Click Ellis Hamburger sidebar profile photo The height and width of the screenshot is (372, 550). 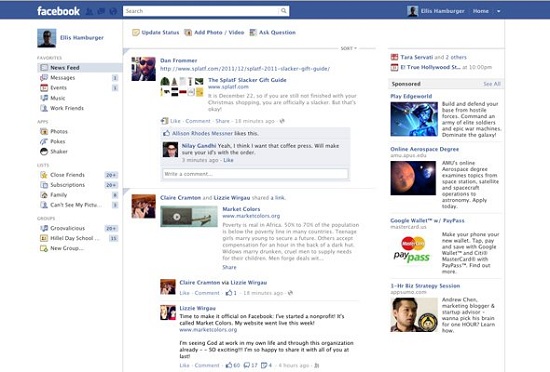(47, 38)
